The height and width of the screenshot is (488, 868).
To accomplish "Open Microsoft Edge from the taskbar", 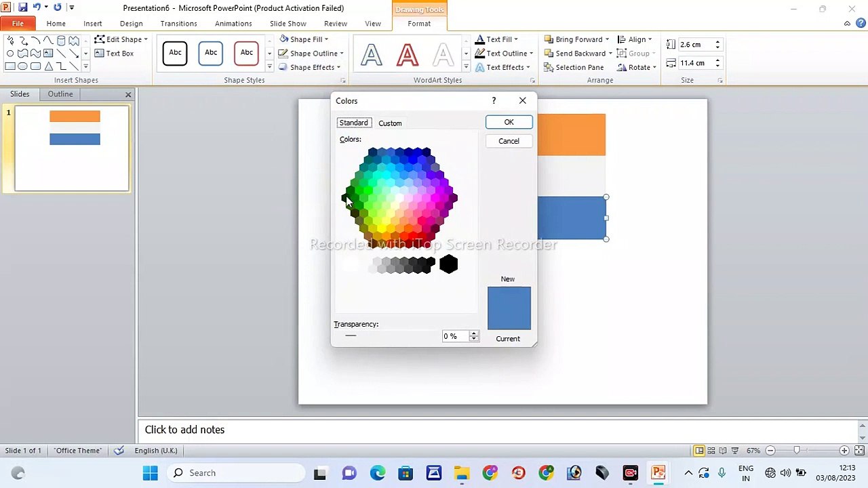I will [377, 473].
